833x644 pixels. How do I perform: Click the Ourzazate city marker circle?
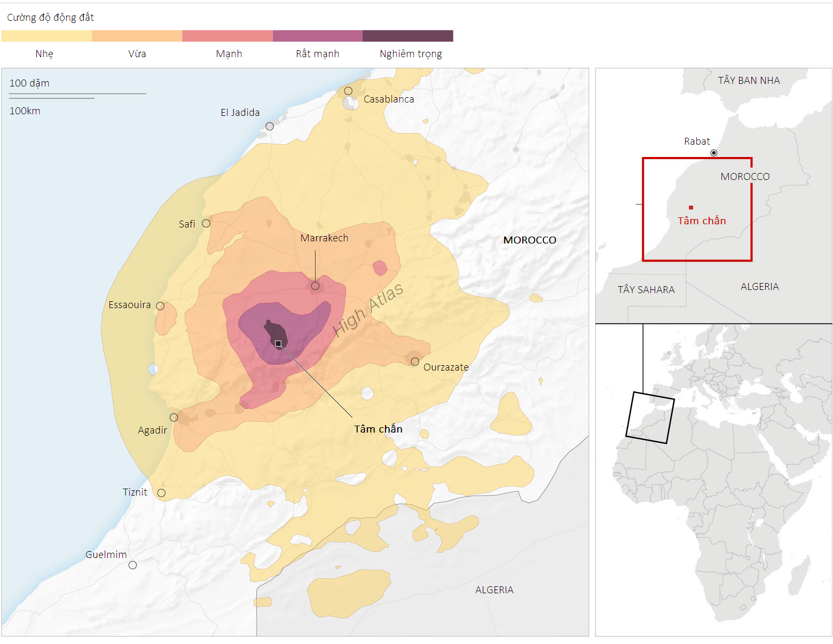415,362
